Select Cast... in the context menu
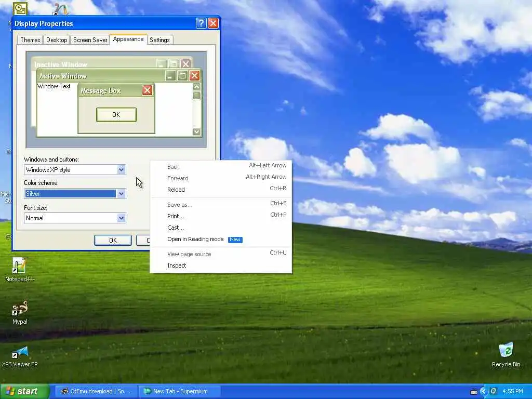 click(221, 228)
